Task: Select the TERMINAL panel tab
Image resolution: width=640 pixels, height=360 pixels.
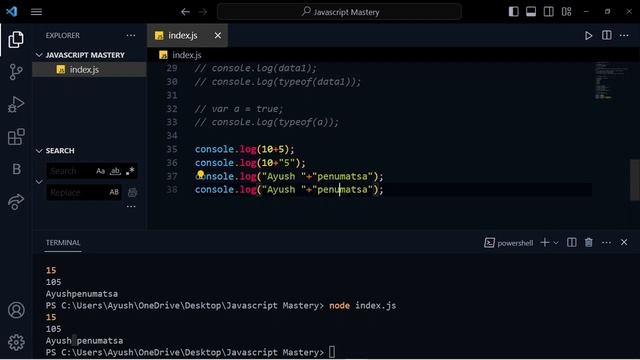Action: [x=63, y=242]
